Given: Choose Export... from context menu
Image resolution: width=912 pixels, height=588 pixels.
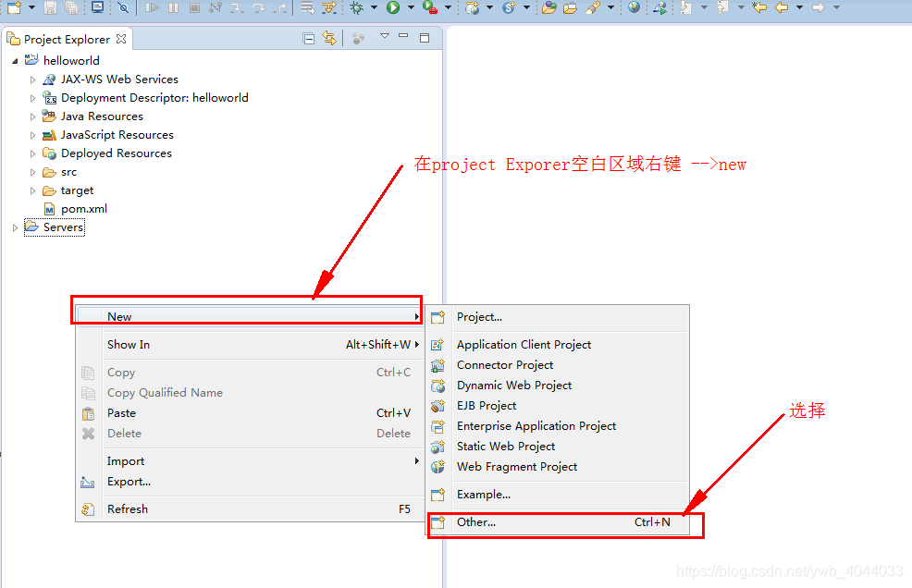Looking at the screenshot, I should point(250,482).
